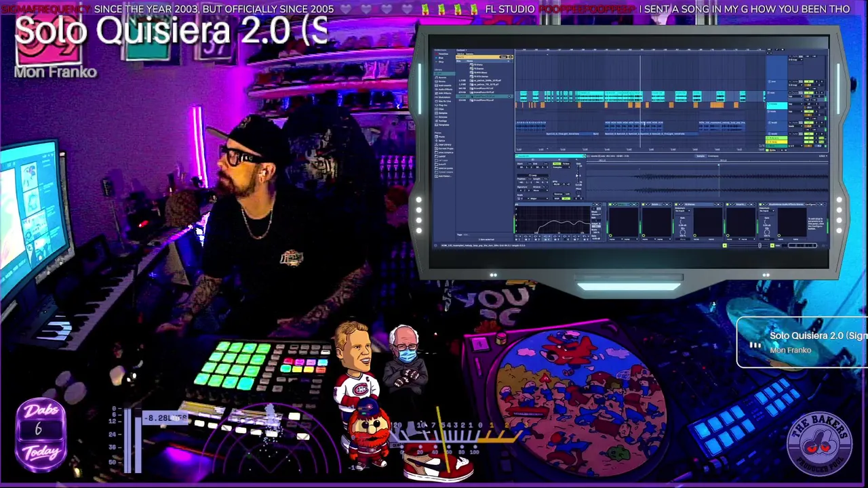Toggle the Loop switch in clip view
This screenshot has width=868, height=488.
pyautogui.click(x=533, y=176)
